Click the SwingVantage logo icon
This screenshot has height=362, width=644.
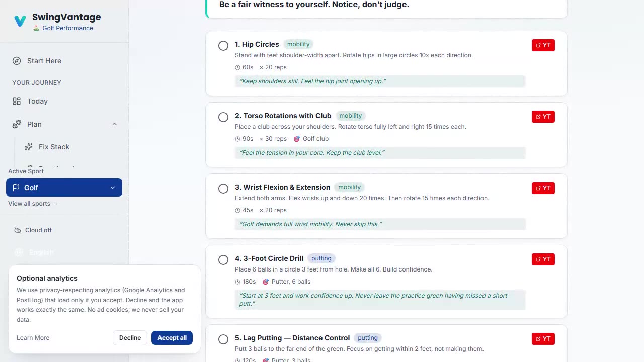pyautogui.click(x=20, y=21)
